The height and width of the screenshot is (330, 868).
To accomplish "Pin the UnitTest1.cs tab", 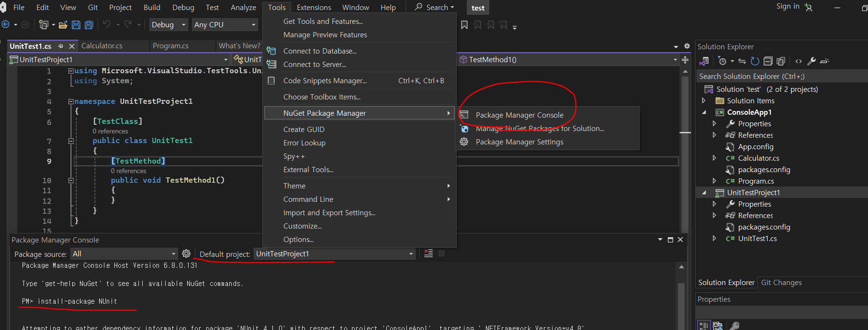I will (x=61, y=46).
